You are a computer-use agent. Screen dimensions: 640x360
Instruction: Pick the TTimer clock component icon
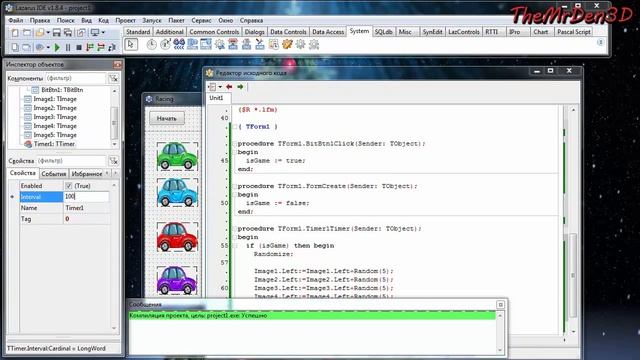point(151,44)
